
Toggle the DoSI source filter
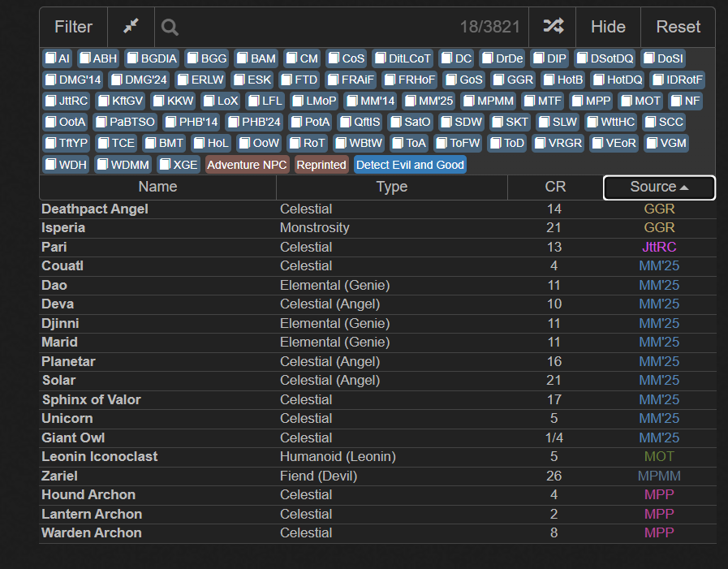pyautogui.click(x=663, y=58)
